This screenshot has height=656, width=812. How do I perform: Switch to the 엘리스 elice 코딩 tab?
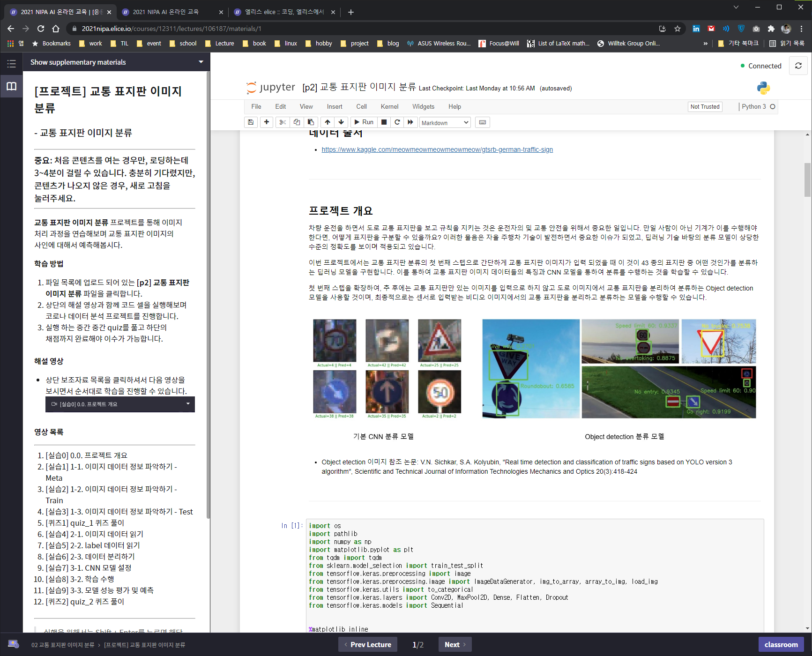coord(284,12)
